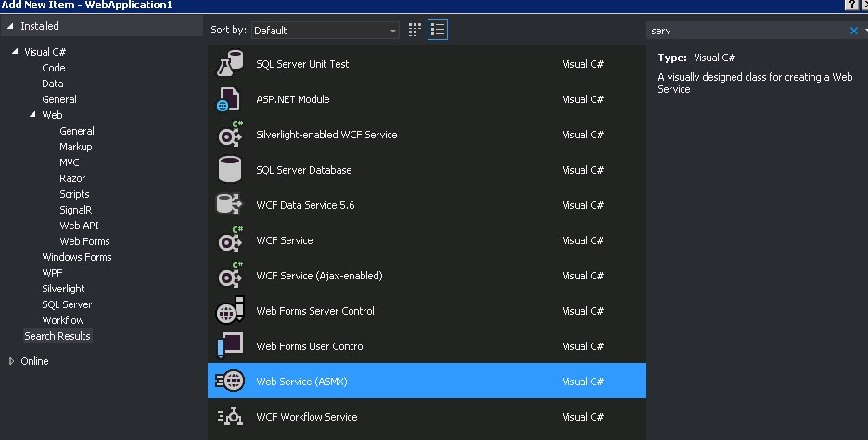Screen dimensions: 868x440
Task: Switch to small icons list view
Action: point(438,30)
